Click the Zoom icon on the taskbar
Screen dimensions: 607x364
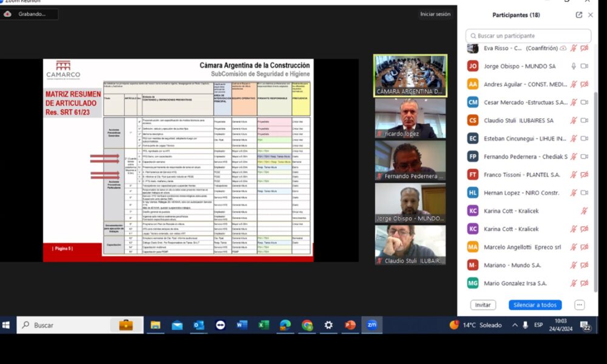(x=372, y=325)
